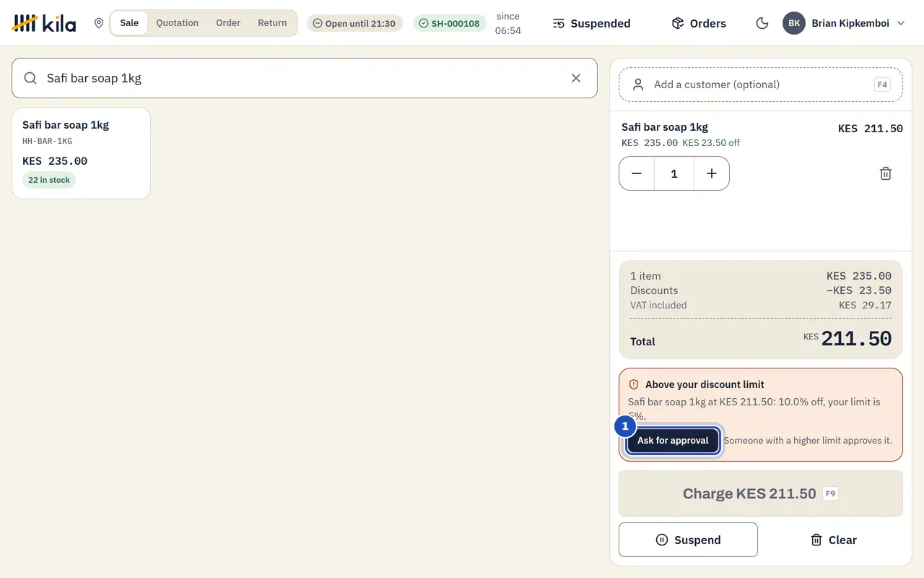This screenshot has height=578, width=924.
Task: Charge KES 211.50
Action: [761, 493]
